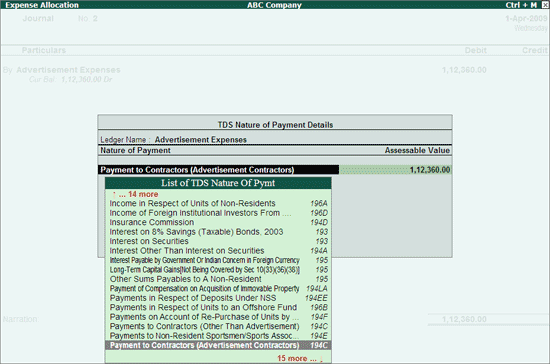
Task: Pick Payments to Non-Resident Sportsmen/Sports Assoc
Action: coord(218,336)
